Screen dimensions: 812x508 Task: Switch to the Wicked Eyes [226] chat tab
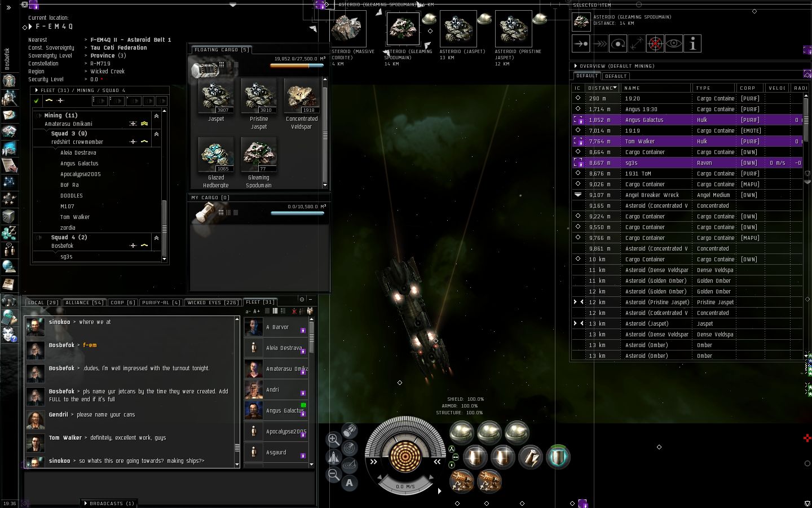pos(213,303)
